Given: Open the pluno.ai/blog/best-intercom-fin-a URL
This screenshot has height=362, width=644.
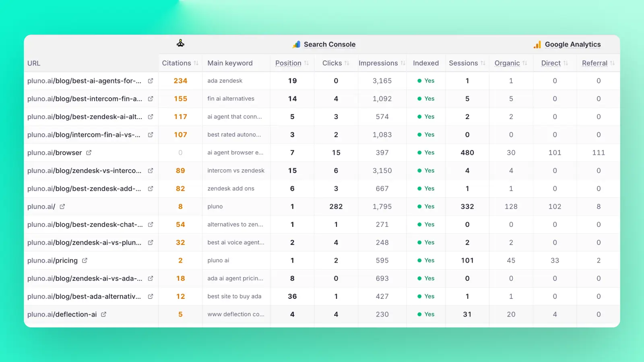Looking at the screenshot, I should point(85,99).
